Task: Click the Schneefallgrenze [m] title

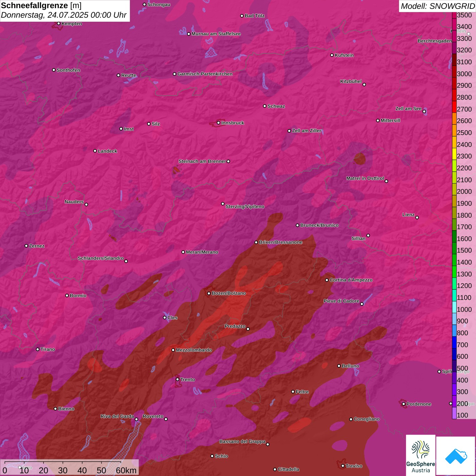Action: 41,5
